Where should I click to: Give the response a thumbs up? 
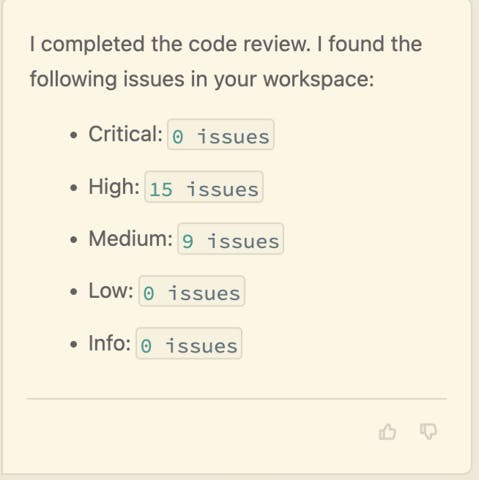point(387,432)
